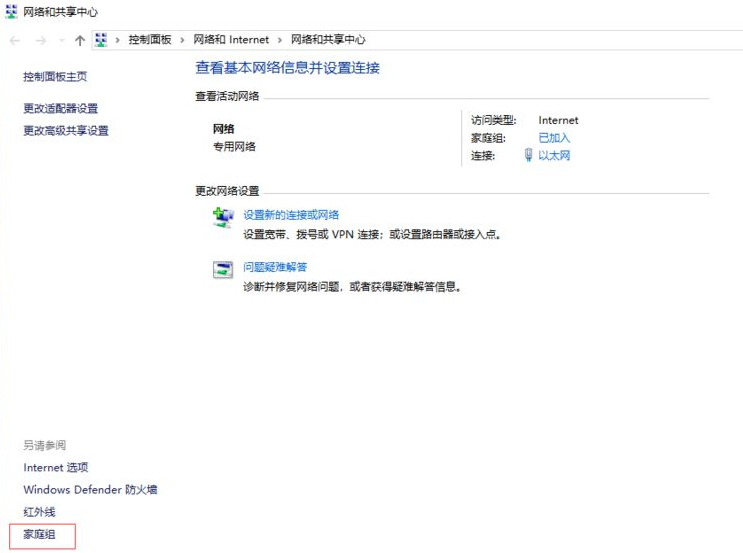Screen dimensions: 743x553
Task: Click the bold 网络 network name
Action: point(223,129)
